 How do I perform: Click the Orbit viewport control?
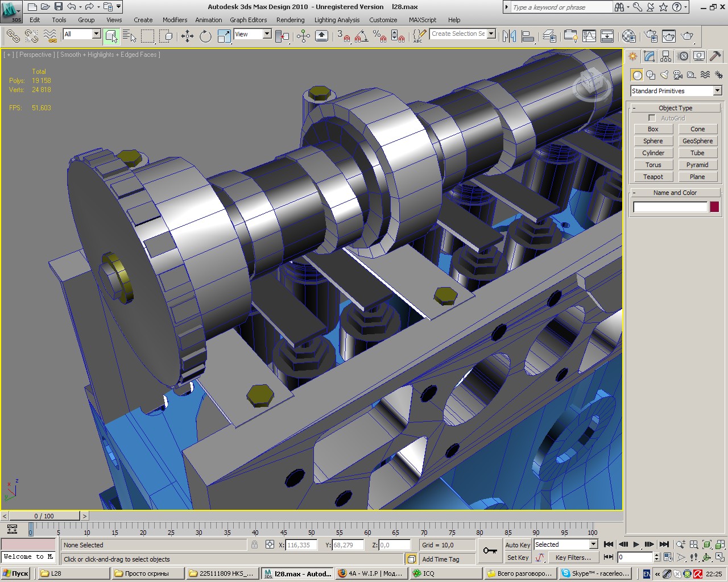[x=707, y=558]
